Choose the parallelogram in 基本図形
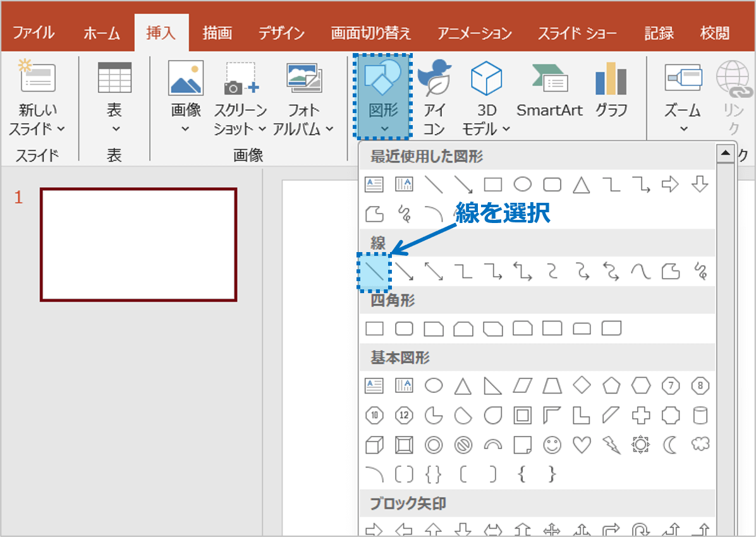This screenshot has height=537, width=756. (523, 385)
